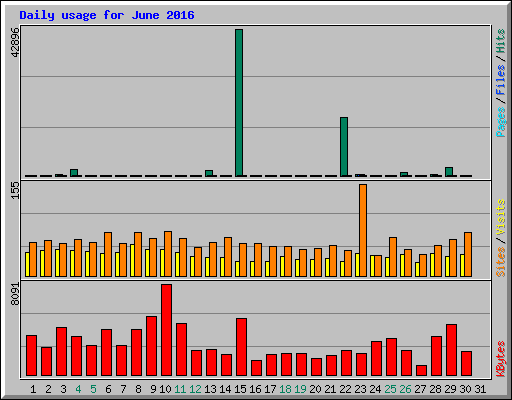
Task: Click green weekend day label 4
Action: (x=78, y=389)
